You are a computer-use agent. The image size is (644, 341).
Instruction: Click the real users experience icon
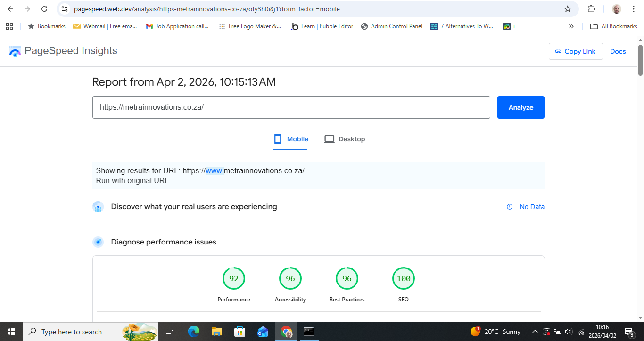pyautogui.click(x=98, y=207)
